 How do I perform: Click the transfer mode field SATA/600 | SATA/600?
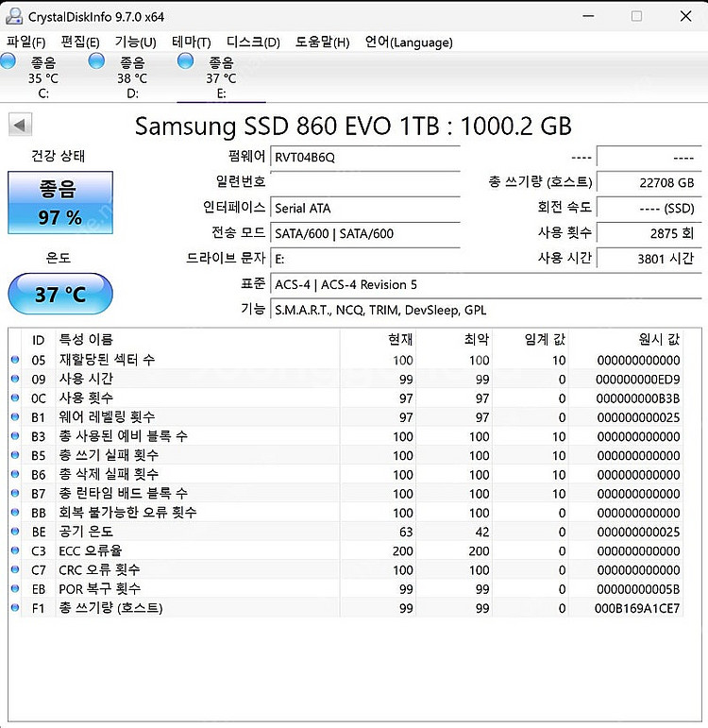point(365,233)
